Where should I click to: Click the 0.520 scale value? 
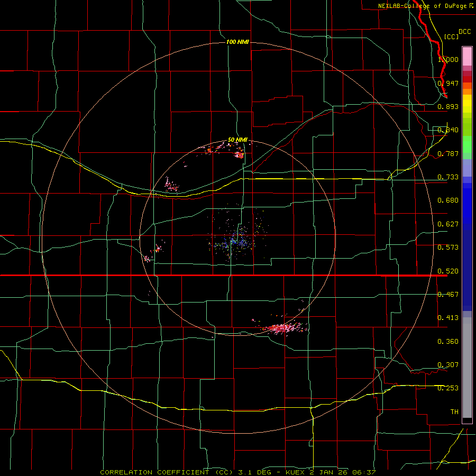click(x=448, y=271)
